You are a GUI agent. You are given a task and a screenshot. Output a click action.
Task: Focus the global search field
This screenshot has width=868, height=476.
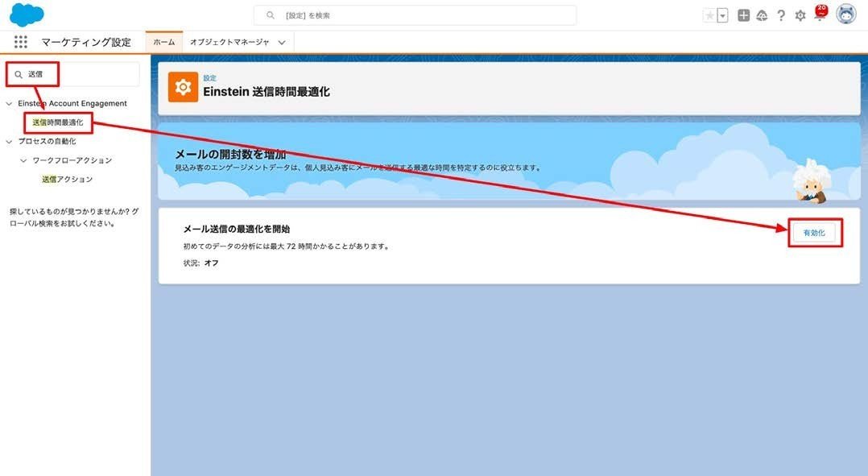click(415, 15)
